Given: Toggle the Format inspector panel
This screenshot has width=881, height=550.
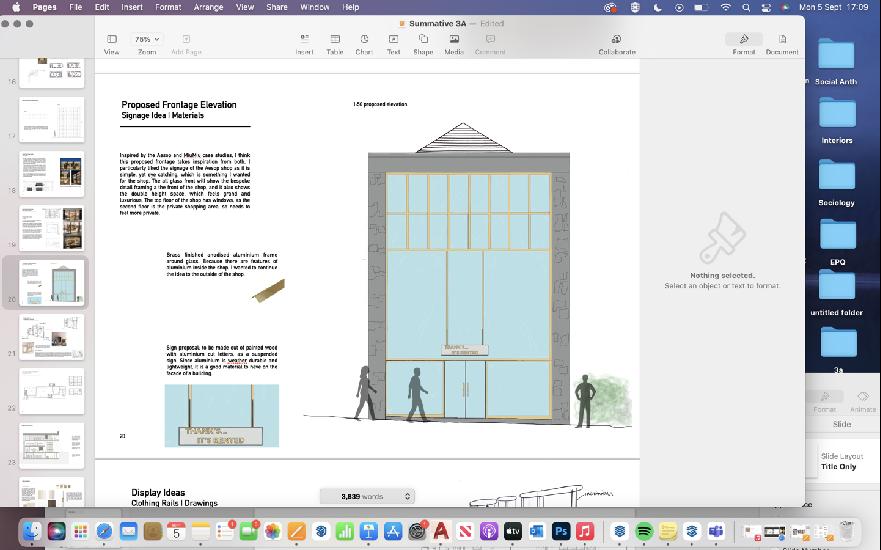Looking at the screenshot, I should [744, 39].
